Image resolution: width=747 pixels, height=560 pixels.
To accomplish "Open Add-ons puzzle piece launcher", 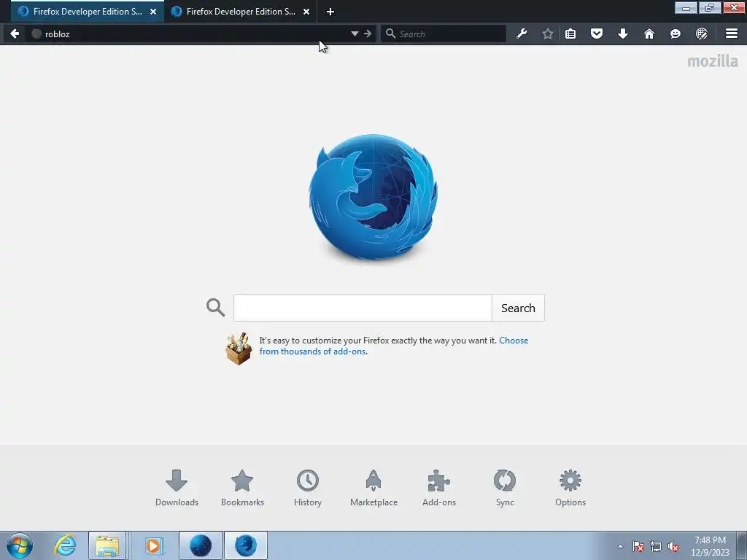I will pos(438,488).
